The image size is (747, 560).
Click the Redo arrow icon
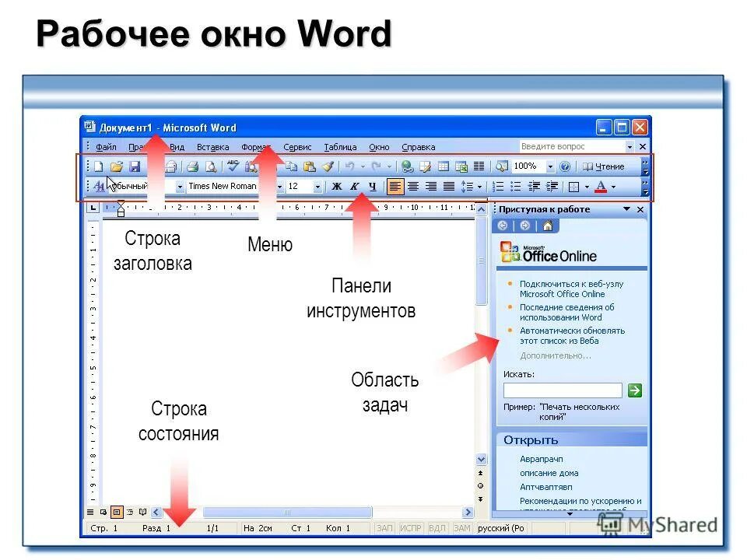pyautogui.click(x=377, y=166)
